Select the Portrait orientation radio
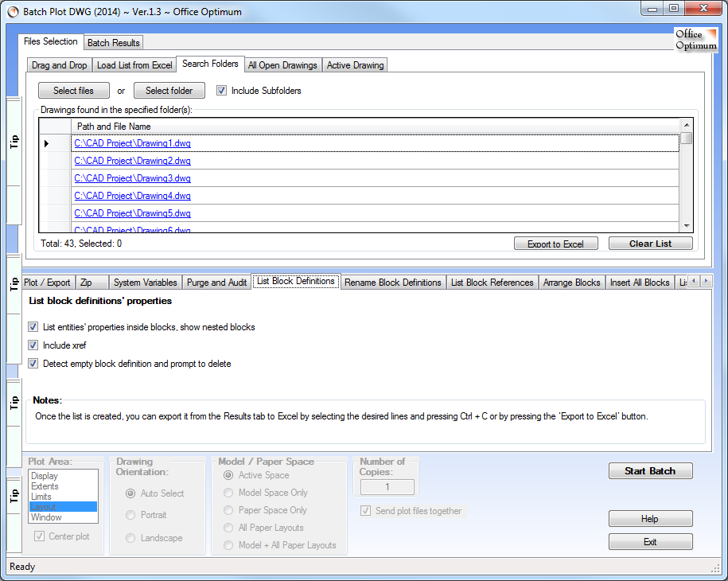The height and width of the screenshot is (581, 728). pyautogui.click(x=130, y=515)
